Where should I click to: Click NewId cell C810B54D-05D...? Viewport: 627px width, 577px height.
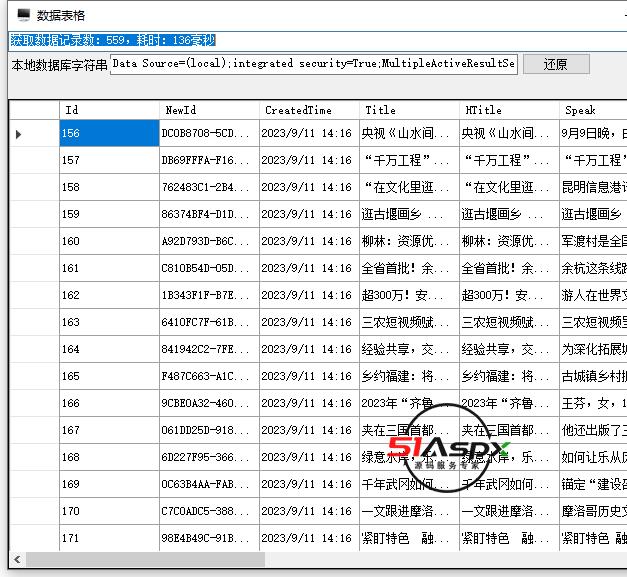pyautogui.click(x=209, y=268)
